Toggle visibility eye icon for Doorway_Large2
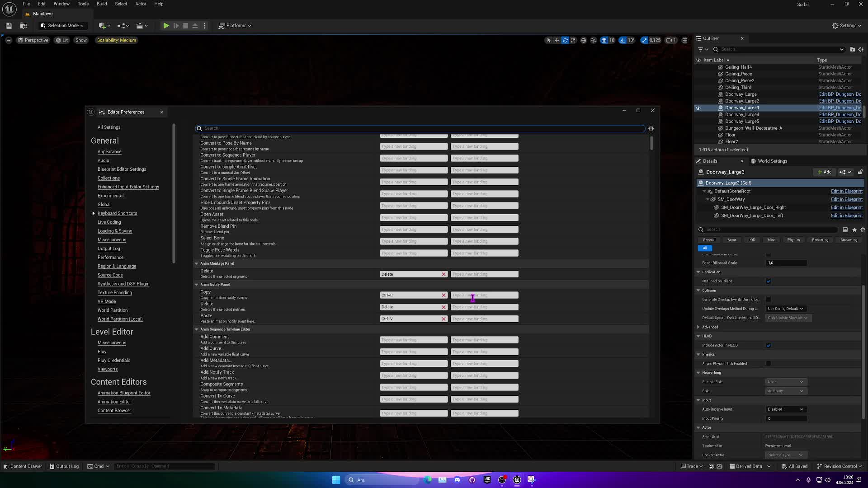 point(698,101)
